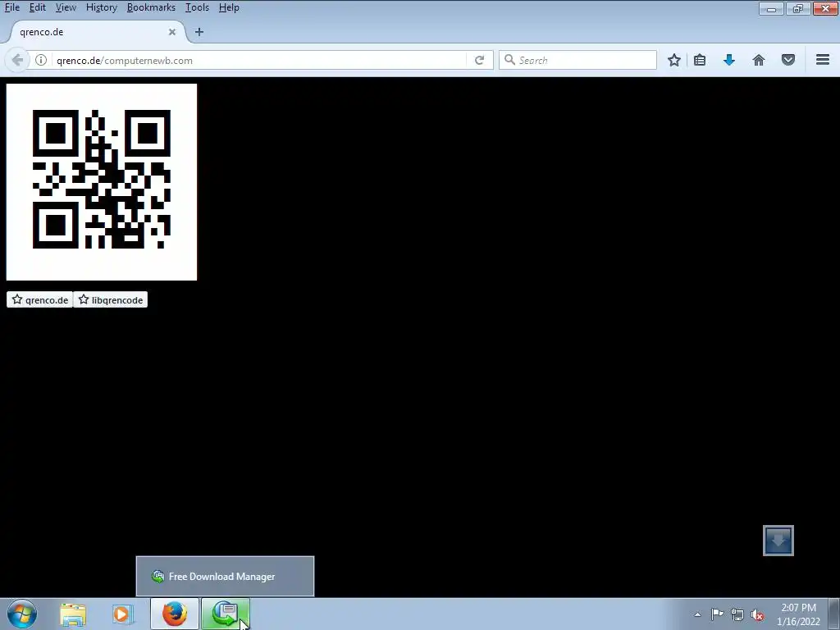Switch to Firefox in taskbar

coord(175,614)
